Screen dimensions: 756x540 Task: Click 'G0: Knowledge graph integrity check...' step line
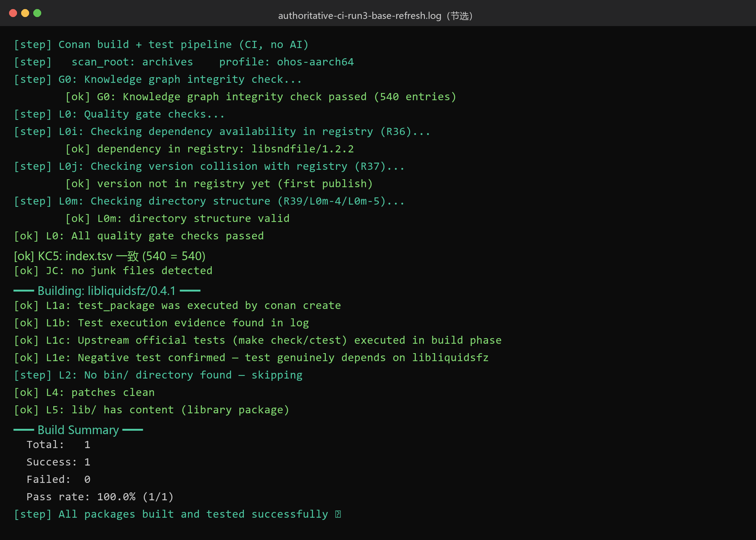(158, 79)
